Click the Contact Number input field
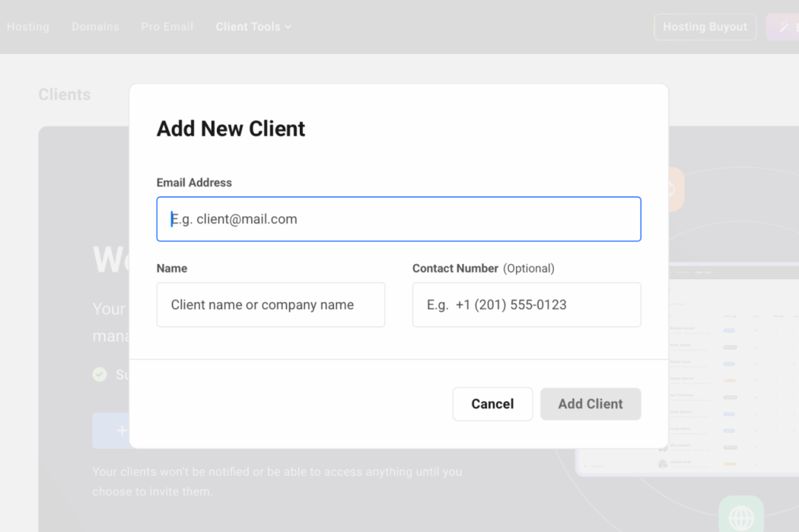The image size is (799, 532). pos(526,304)
